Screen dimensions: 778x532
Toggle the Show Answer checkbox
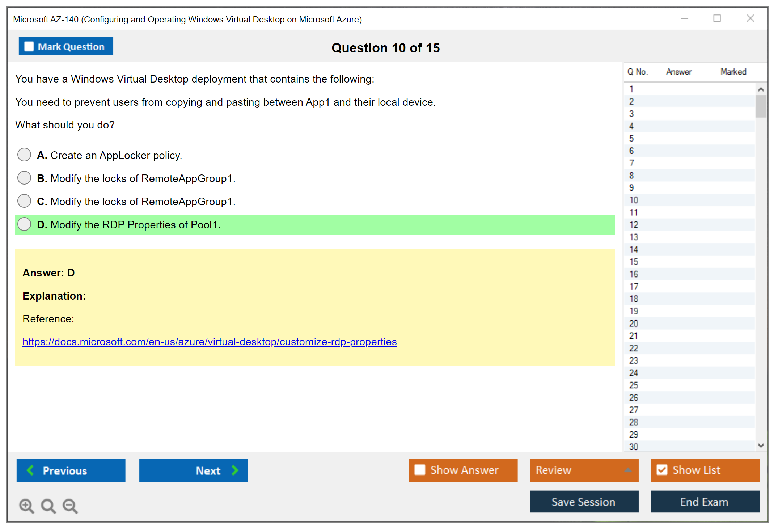click(x=420, y=470)
